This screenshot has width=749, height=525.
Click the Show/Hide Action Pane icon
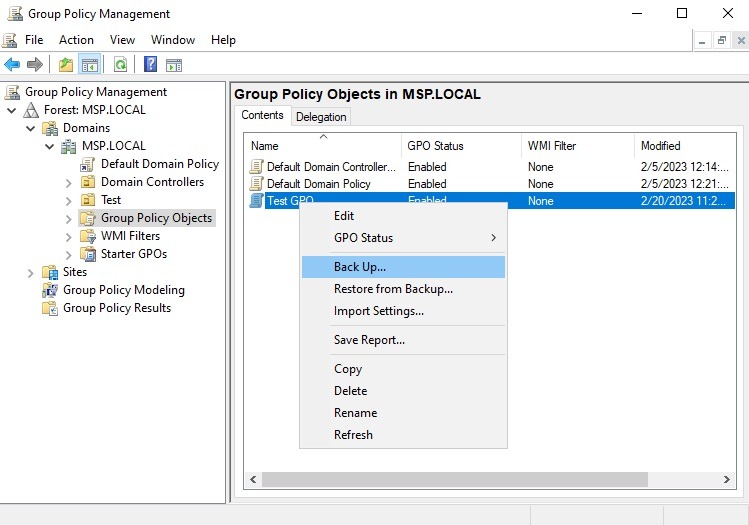pyautogui.click(x=174, y=65)
